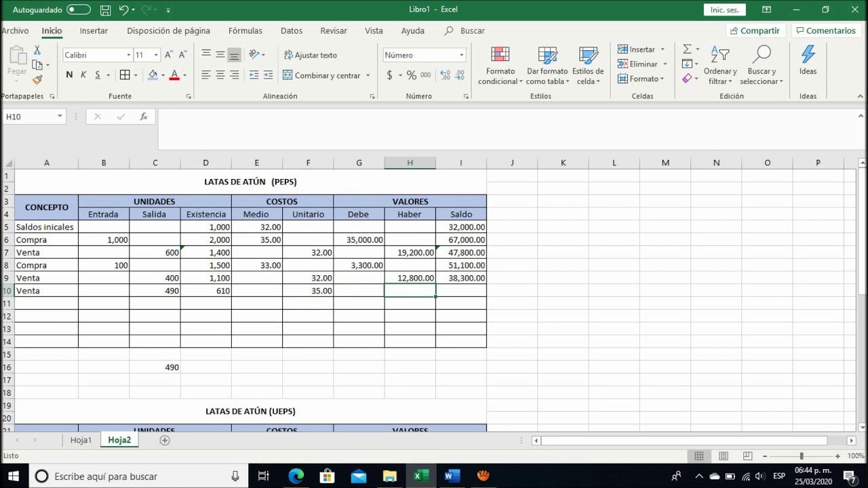Toggle Bold formatting (N)
Screen dimensions: 868x488
tap(69, 75)
